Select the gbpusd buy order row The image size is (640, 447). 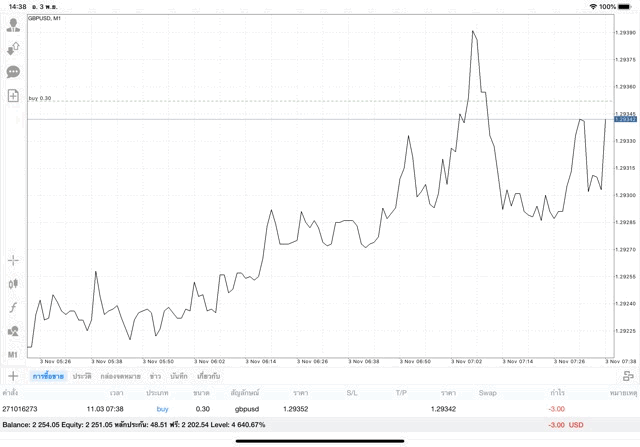click(245, 409)
